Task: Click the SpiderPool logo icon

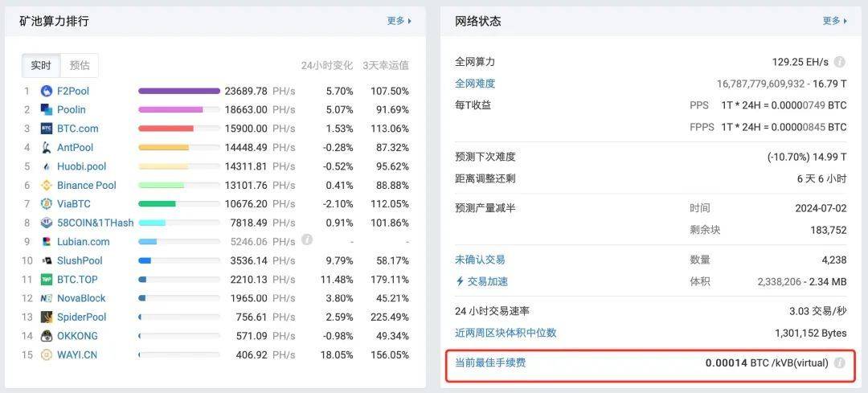Action: (47, 317)
